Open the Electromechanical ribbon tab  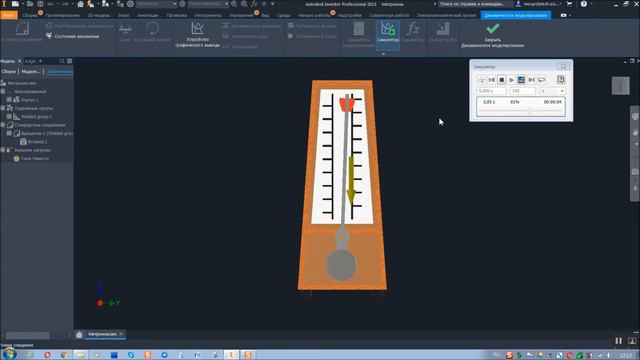[446, 15]
